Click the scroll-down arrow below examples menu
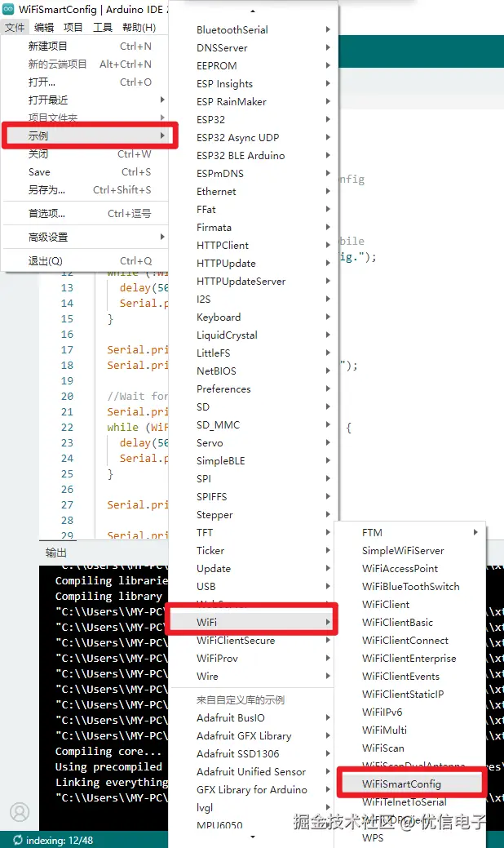 tap(253, 837)
